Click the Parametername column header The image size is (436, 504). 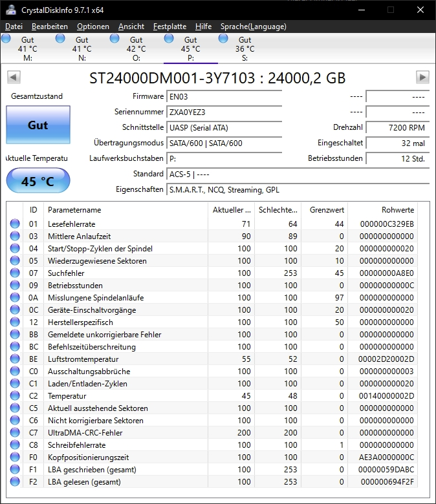click(125, 210)
